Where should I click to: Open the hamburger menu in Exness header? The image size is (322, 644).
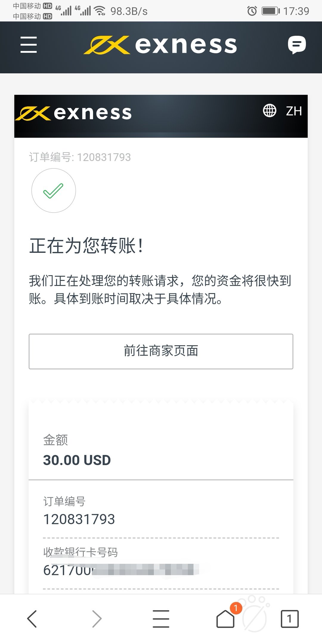(x=29, y=45)
